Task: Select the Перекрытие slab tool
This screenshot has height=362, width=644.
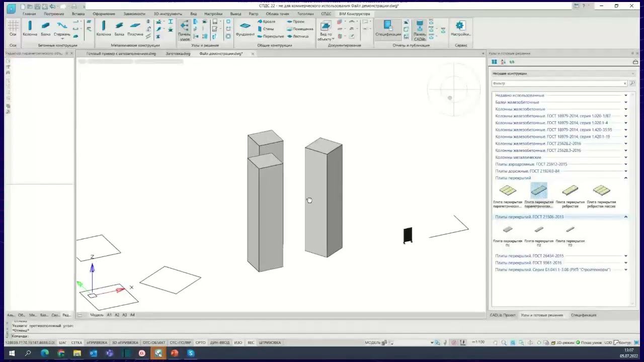Action: point(271,36)
